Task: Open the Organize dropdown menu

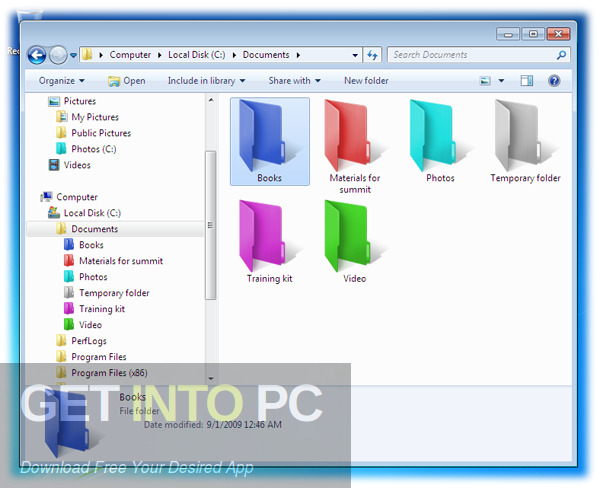Action: pos(62,81)
